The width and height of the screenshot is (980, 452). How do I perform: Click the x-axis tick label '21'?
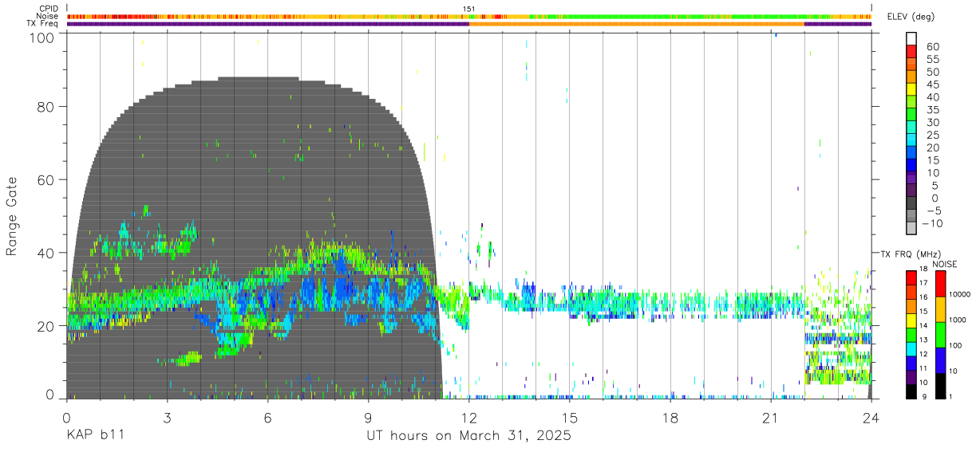coord(770,418)
